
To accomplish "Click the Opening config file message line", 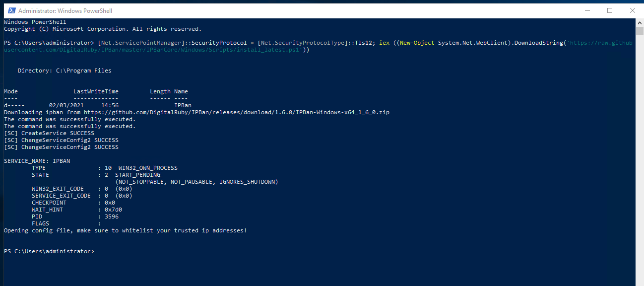I will tap(125, 231).
